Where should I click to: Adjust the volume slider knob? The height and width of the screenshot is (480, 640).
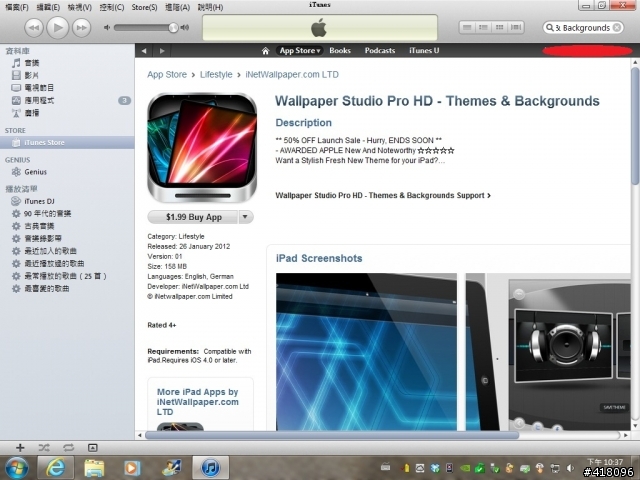(x=173, y=27)
